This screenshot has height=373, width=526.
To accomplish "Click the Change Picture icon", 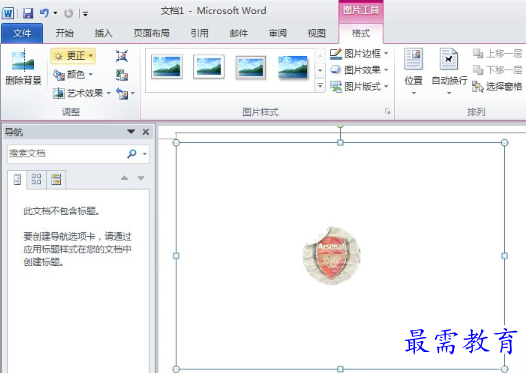I will pos(122,75).
